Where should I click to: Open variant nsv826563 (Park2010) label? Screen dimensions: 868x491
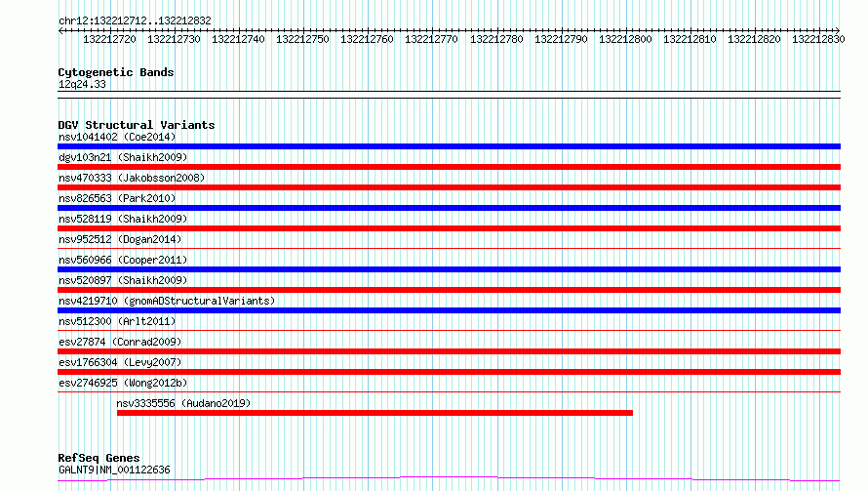point(117,198)
